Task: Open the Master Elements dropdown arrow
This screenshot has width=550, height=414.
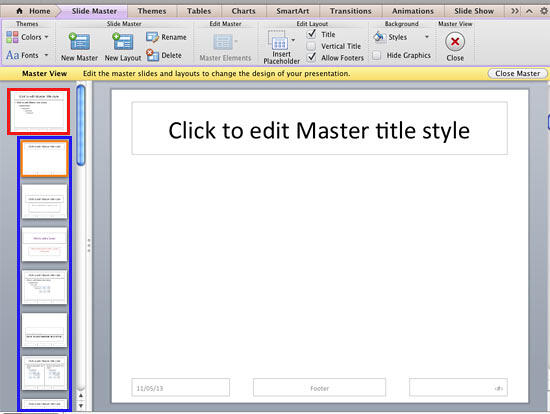Action: 236,41
